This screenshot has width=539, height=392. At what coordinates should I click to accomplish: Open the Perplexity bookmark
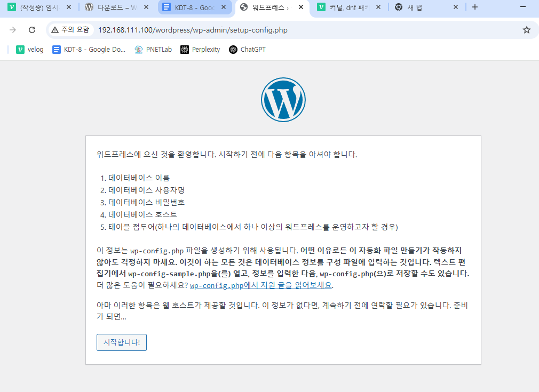[200, 50]
